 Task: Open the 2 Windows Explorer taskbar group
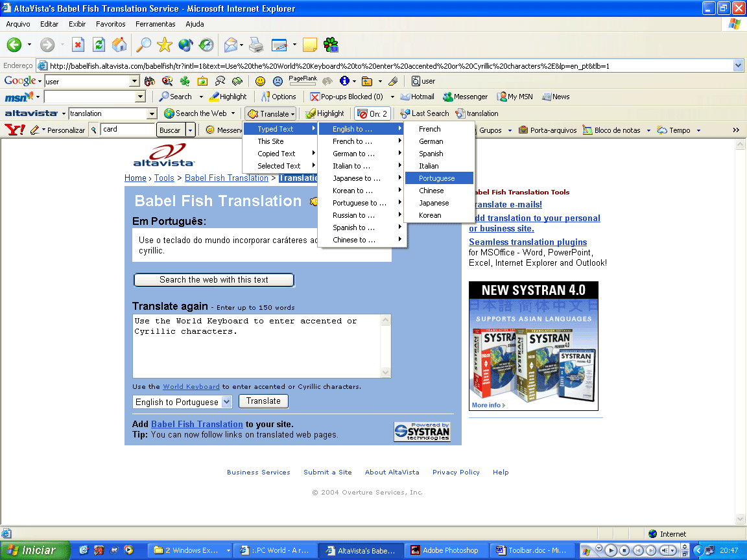click(191, 550)
